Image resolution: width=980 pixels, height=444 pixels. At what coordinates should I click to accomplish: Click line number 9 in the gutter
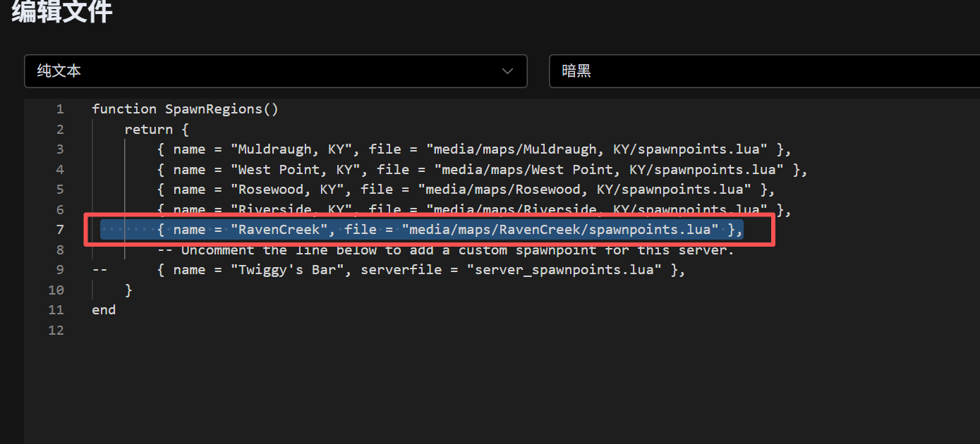pyautogui.click(x=59, y=270)
